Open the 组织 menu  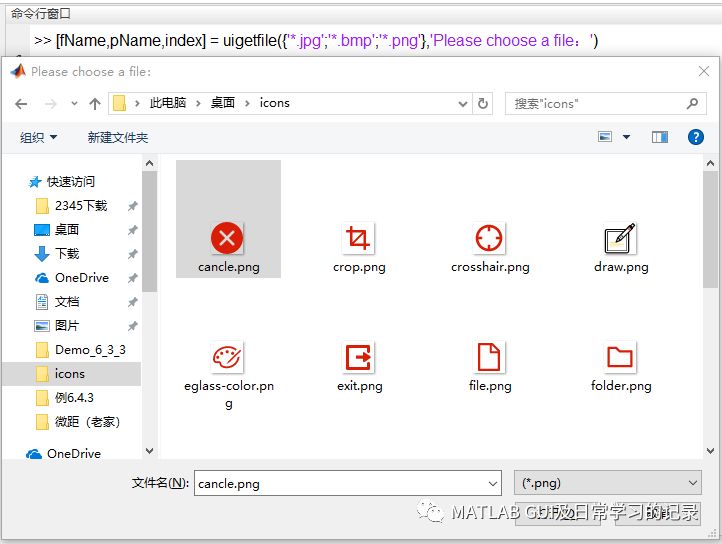click(38, 137)
